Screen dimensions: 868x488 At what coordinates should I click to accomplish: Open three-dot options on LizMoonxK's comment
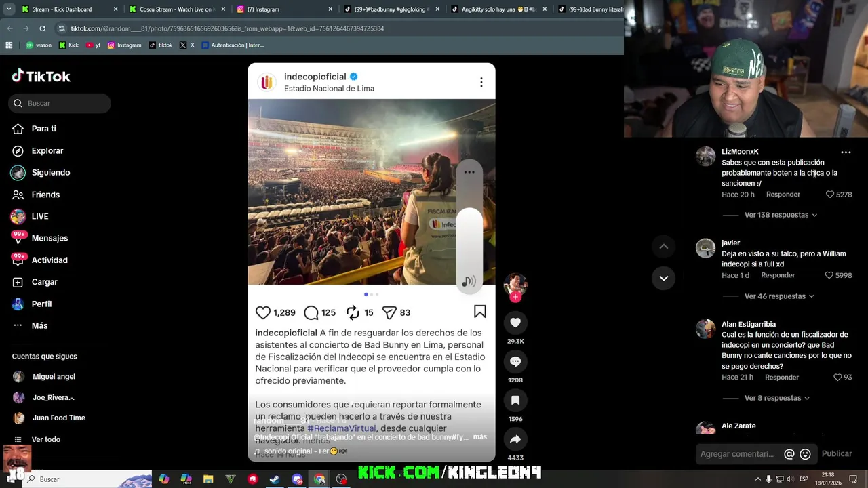coord(846,152)
